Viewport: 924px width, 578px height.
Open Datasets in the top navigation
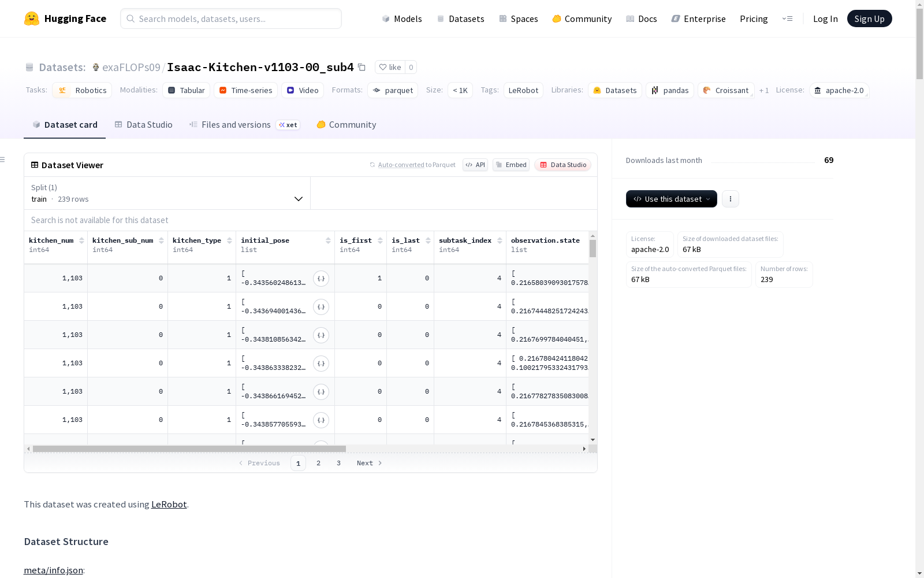tap(460, 18)
